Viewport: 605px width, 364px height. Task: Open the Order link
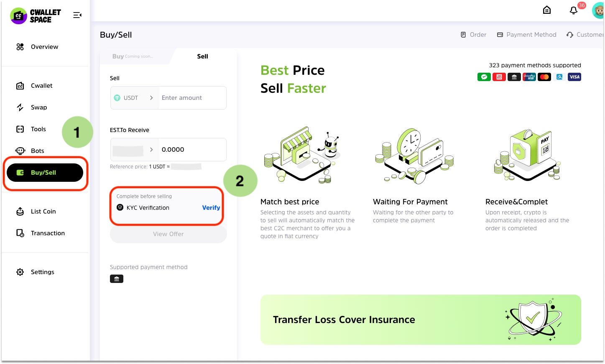474,35
